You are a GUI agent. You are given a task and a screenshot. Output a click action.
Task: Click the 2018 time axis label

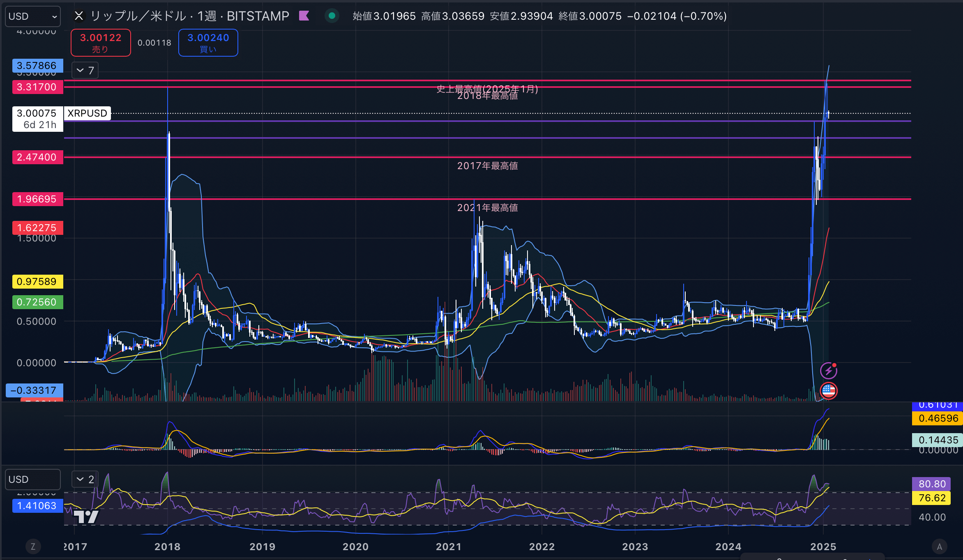pos(167,547)
